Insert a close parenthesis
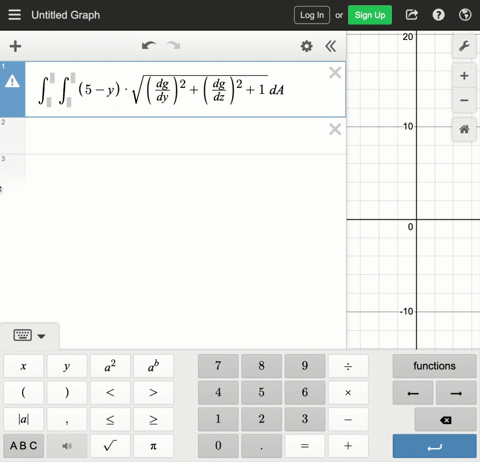The image size is (480, 462). (67, 393)
